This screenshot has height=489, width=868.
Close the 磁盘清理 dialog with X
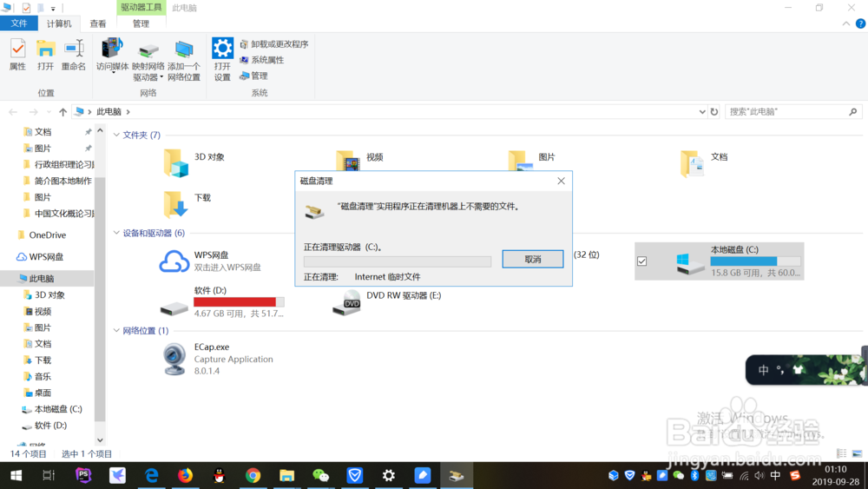point(561,181)
